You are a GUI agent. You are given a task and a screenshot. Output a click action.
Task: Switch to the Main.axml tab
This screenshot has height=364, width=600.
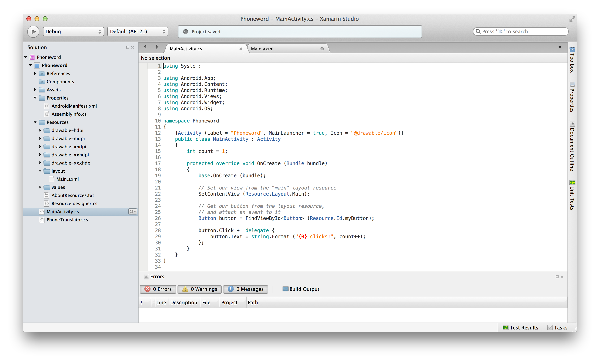click(x=262, y=49)
